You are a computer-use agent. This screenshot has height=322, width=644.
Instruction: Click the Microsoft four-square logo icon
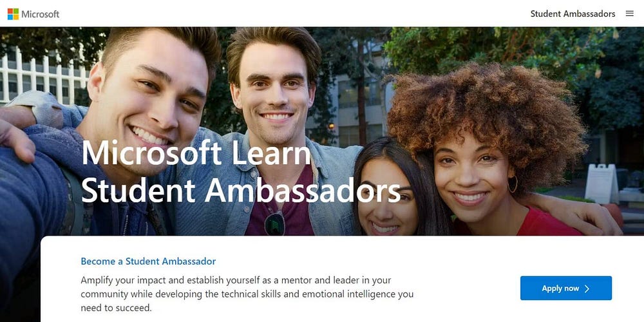click(13, 14)
